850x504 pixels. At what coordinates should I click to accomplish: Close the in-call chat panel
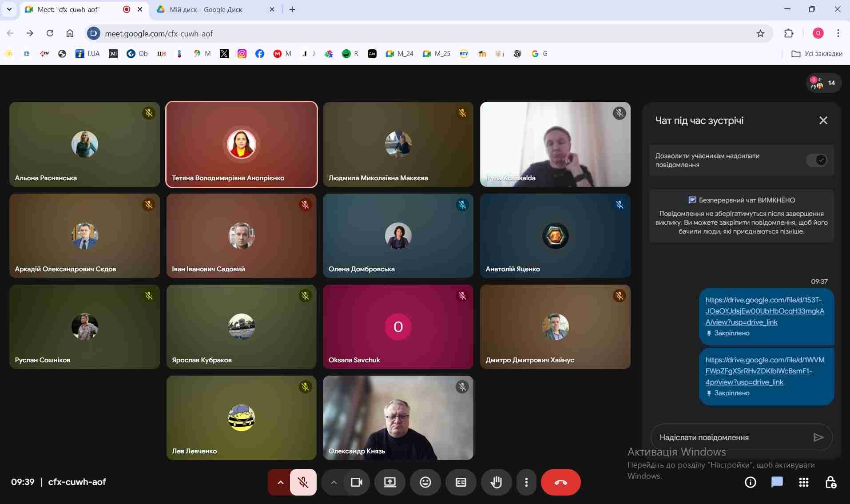tap(823, 120)
